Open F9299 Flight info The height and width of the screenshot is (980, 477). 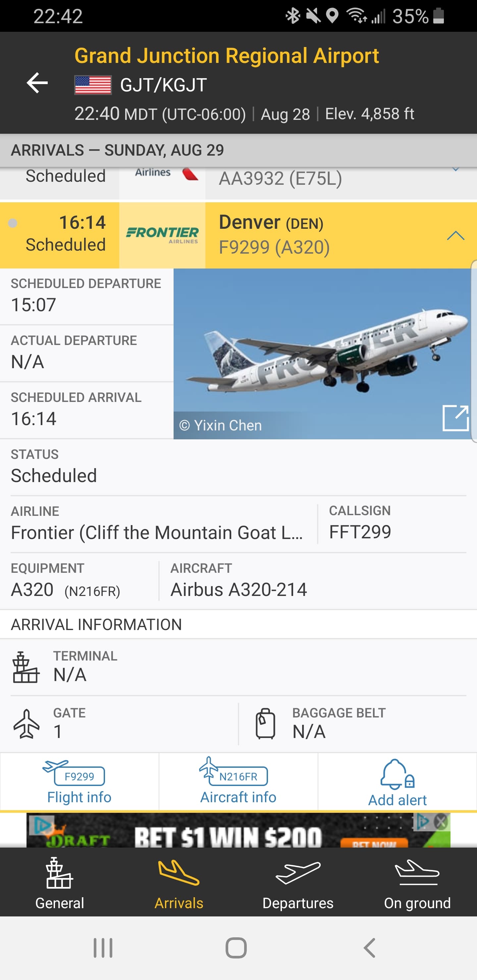coord(79,781)
